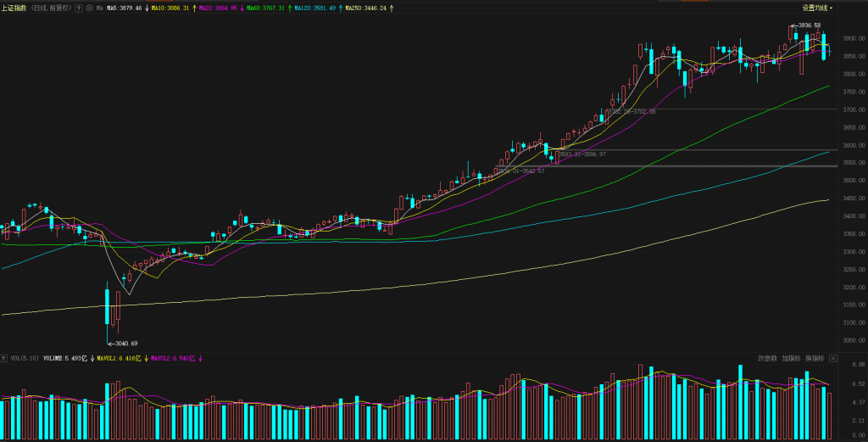Image resolution: width=868 pixels, height=442 pixels.
Task: Click the 换指标 button
Action: click(x=815, y=358)
